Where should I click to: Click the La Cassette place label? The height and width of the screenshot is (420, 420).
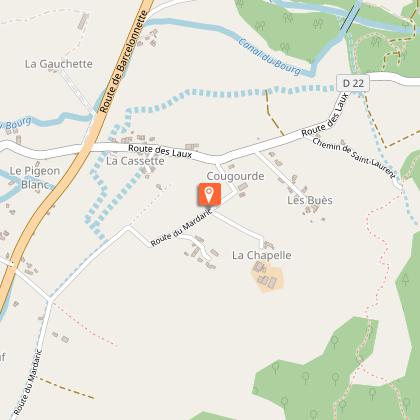pyautogui.click(x=135, y=161)
